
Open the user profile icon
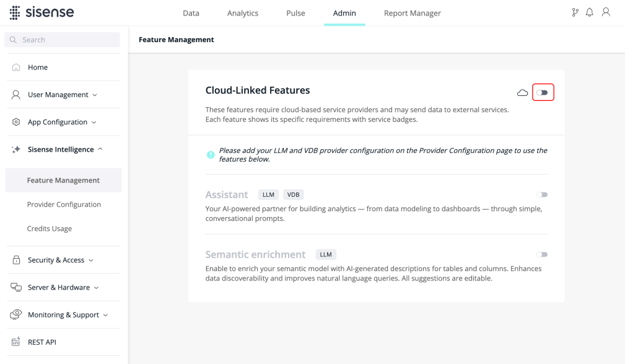coord(606,12)
